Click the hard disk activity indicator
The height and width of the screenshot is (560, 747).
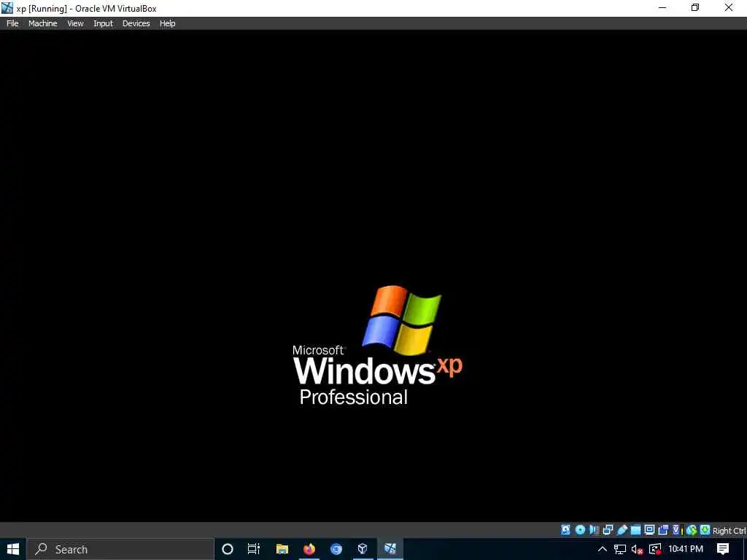click(x=565, y=530)
